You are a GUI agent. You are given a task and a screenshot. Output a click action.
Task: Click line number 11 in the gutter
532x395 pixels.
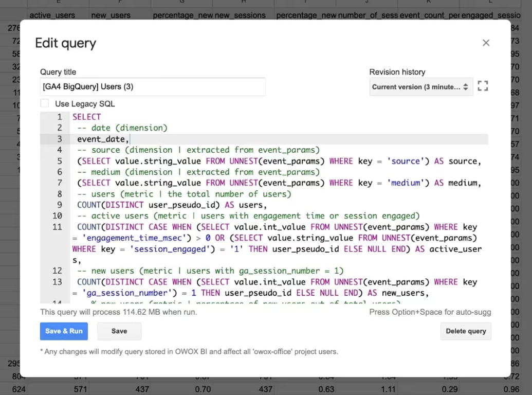(x=57, y=227)
